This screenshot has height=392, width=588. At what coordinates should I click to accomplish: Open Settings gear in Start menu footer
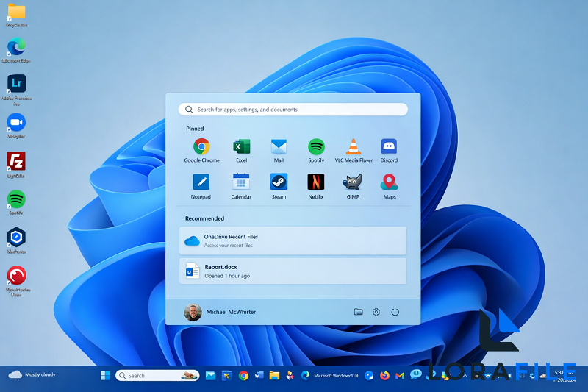tap(376, 312)
